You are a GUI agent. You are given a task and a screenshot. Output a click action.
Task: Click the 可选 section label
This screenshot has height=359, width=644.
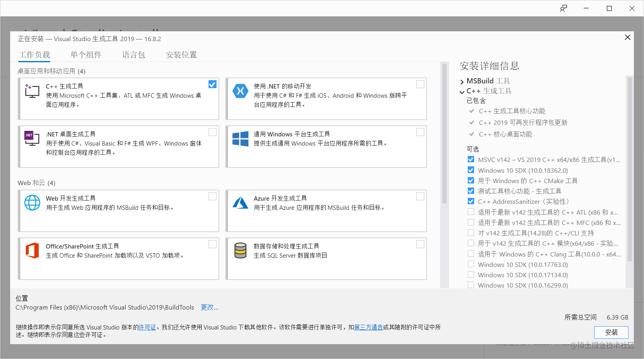473,149
